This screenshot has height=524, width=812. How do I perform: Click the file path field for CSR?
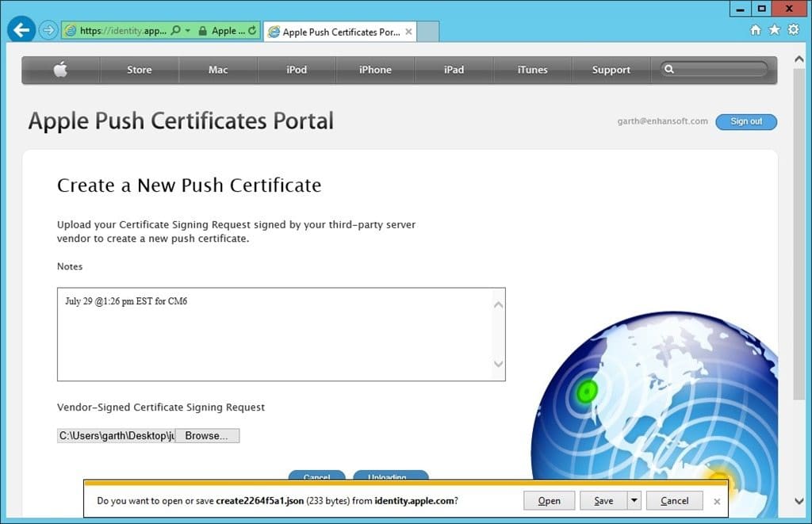116,435
